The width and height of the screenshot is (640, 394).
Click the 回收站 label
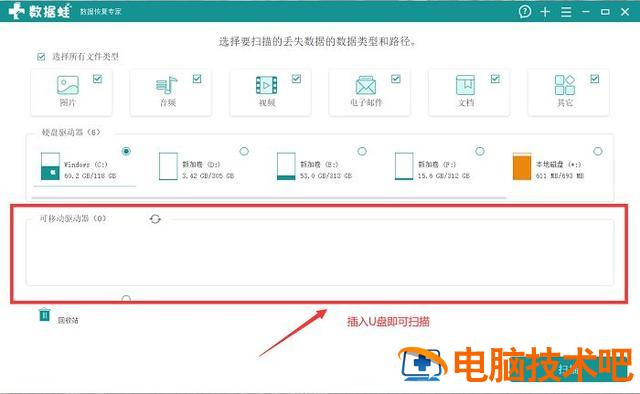(x=68, y=321)
